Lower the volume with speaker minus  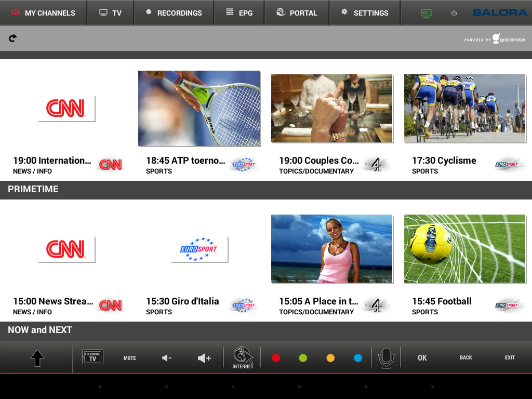(x=167, y=358)
